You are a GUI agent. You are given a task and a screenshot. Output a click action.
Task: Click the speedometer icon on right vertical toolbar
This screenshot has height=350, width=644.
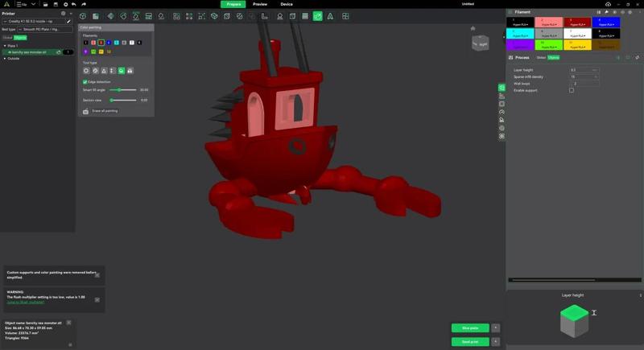[502, 112]
